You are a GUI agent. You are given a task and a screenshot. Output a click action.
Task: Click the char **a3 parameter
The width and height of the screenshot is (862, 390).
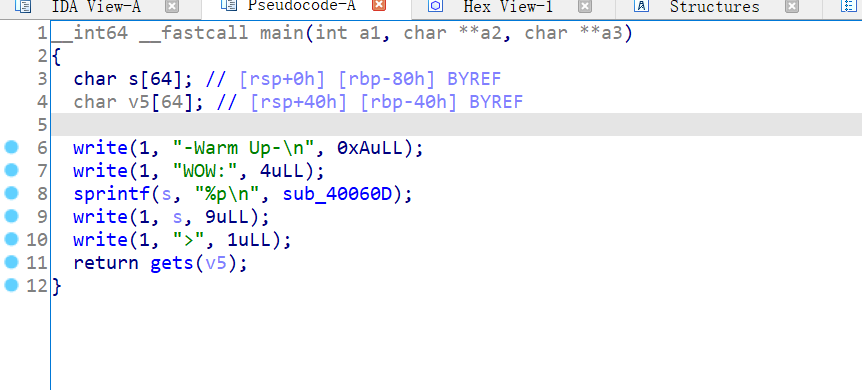pyautogui.click(x=573, y=34)
